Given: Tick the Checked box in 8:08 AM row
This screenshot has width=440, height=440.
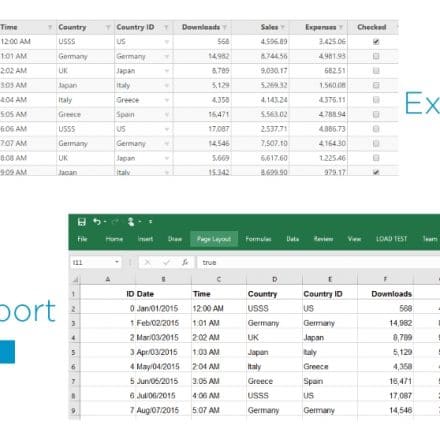Looking at the screenshot, I should tap(376, 158).
